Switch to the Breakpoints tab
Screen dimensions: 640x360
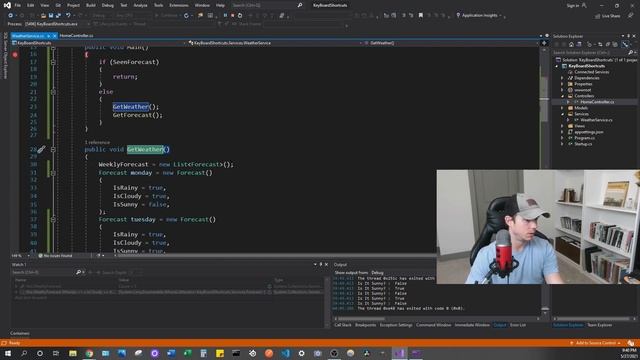365,325
